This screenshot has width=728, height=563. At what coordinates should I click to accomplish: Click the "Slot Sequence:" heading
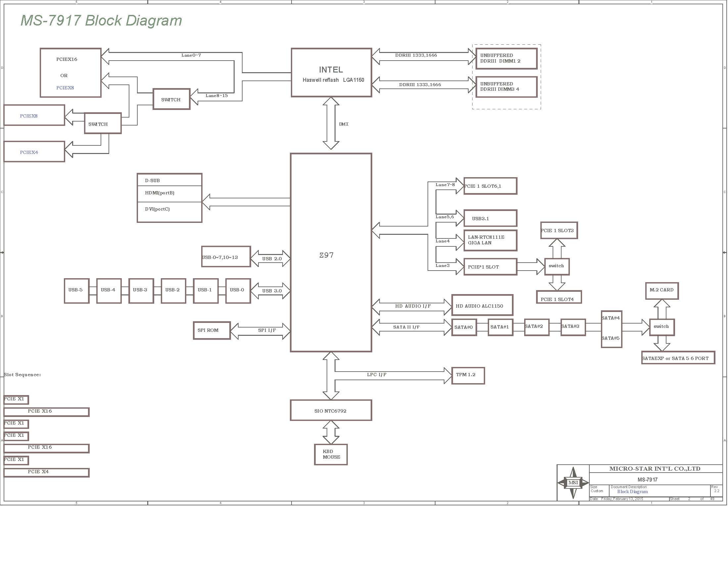pyautogui.click(x=22, y=375)
